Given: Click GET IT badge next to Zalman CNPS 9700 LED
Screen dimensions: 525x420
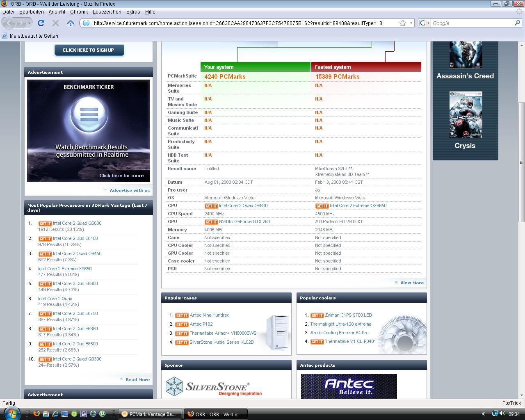Looking at the screenshot, I should (317, 315).
